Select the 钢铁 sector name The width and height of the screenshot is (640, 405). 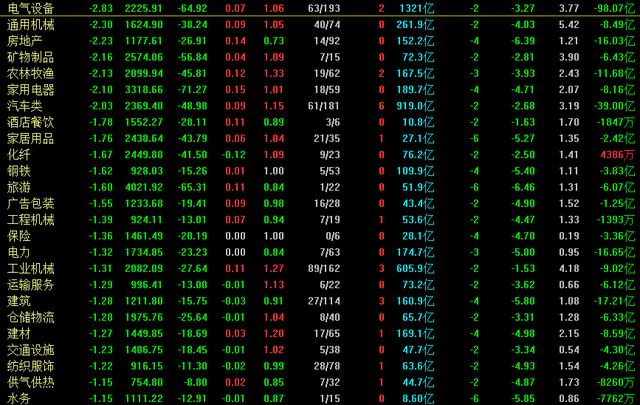19,171
